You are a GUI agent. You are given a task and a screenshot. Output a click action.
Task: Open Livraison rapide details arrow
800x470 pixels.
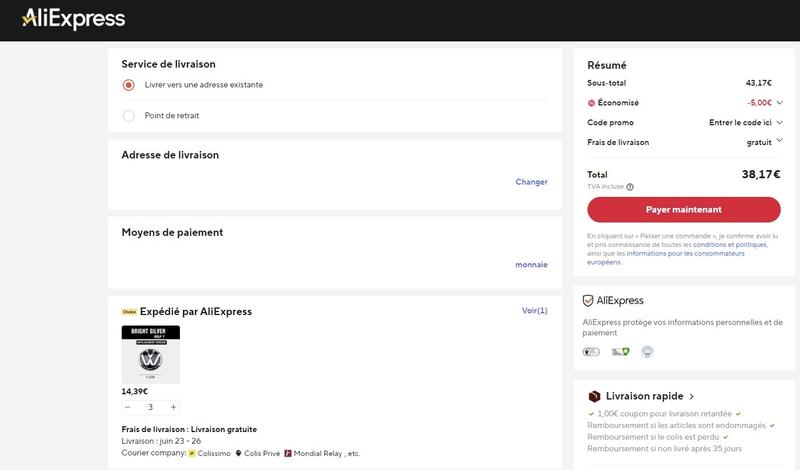(x=691, y=397)
